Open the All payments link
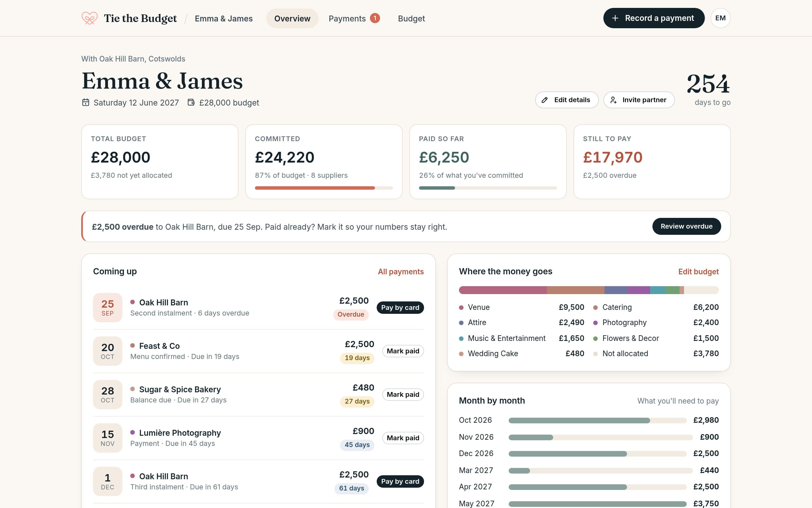Image resolution: width=812 pixels, height=508 pixels. tap(401, 271)
